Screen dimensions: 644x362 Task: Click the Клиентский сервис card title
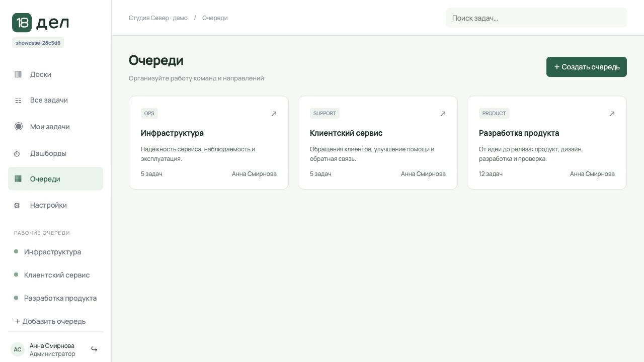click(x=346, y=133)
